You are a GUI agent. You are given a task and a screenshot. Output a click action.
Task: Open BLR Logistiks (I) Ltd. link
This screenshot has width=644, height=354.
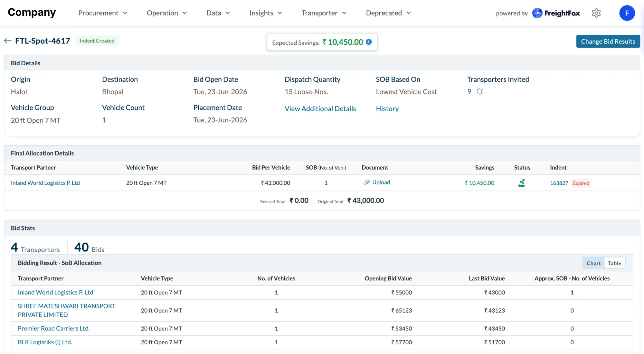click(45, 342)
